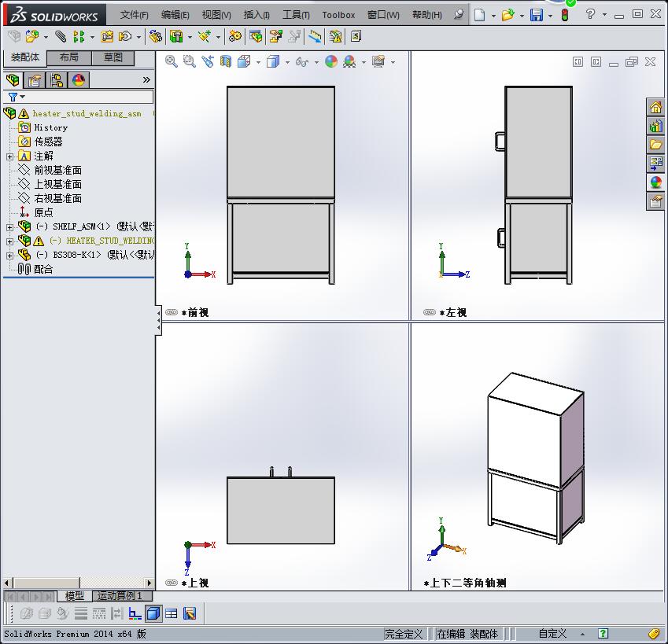Select the 原点 origin item

[43, 212]
